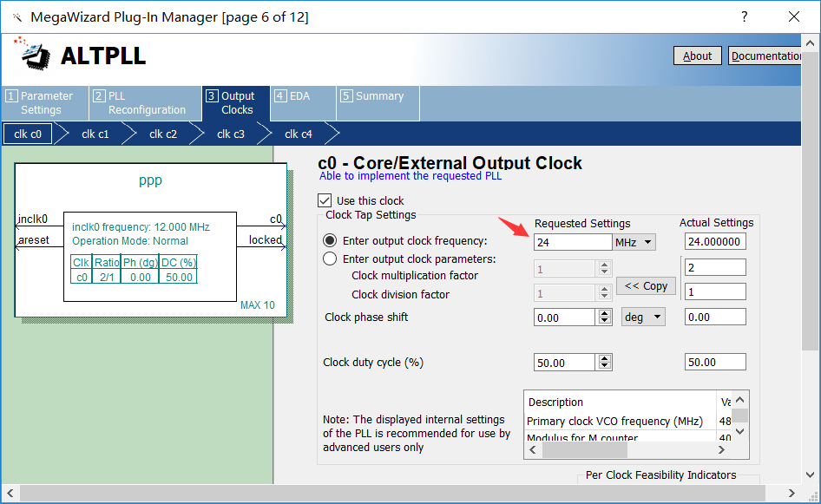
Task: Click the actual duty cycle field showing 50.00
Action: click(x=715, y=362)
